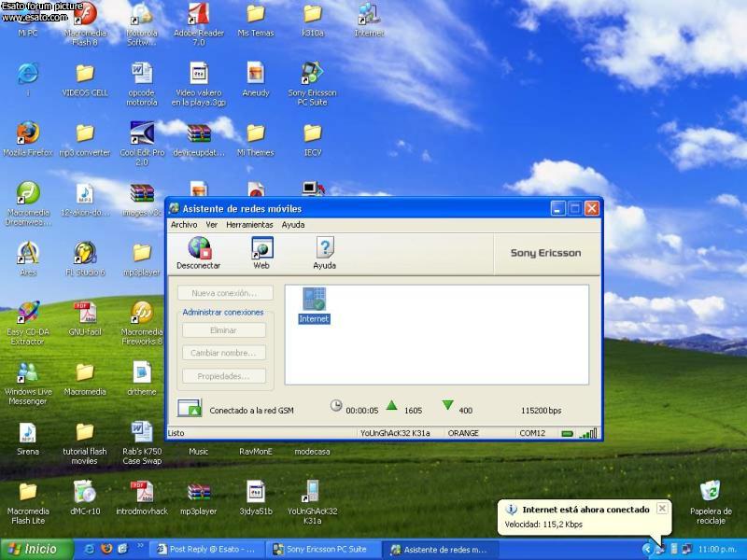
Task: Open the Adobe Reader 7.0 desktop icon
Action: tap(199, 24)
